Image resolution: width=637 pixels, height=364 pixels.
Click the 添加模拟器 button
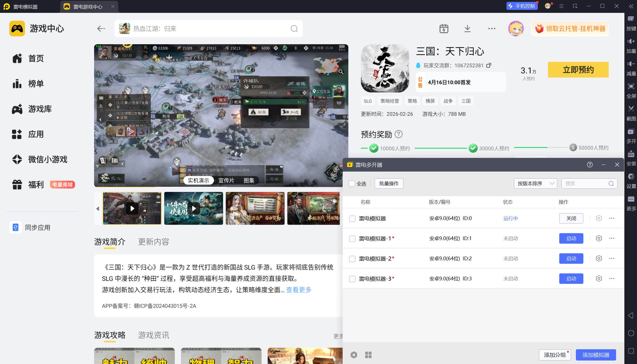click(x=596, y=355)
